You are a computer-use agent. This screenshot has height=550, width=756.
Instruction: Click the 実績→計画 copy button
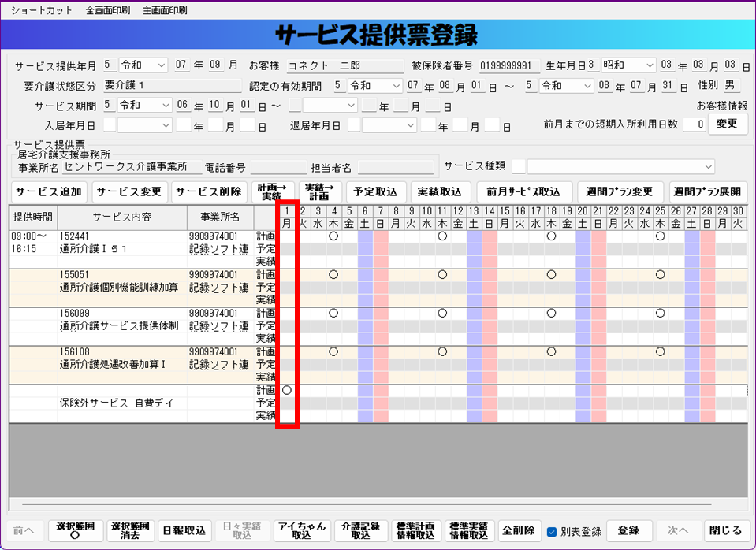click(x=319, y=191)
